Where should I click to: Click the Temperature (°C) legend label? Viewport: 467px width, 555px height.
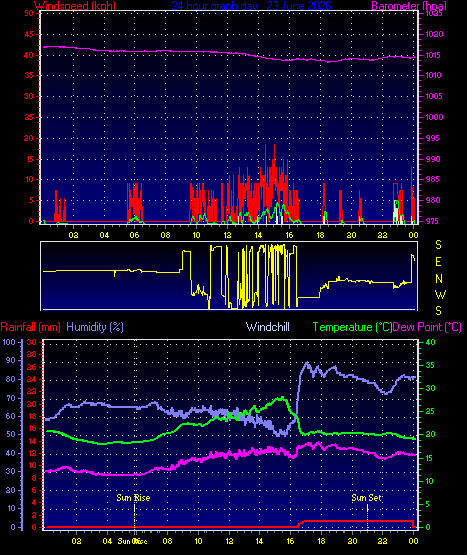click(x=352, y=327)
